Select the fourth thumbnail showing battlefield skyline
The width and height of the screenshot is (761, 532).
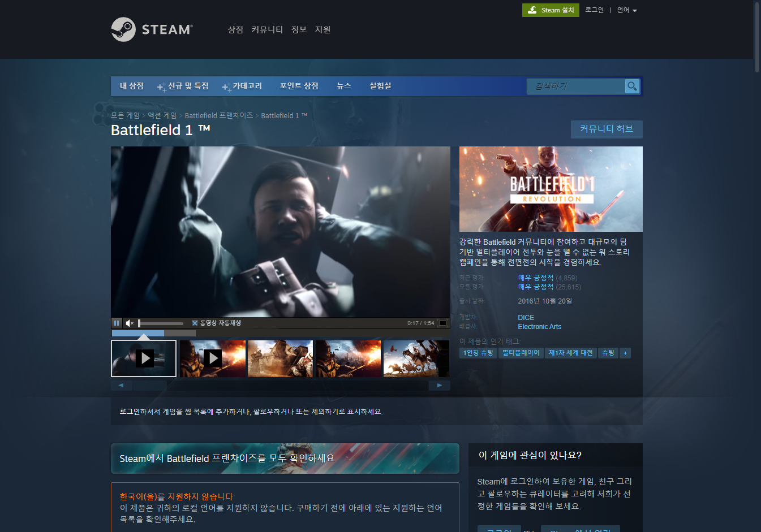click(x=348, y=358)
